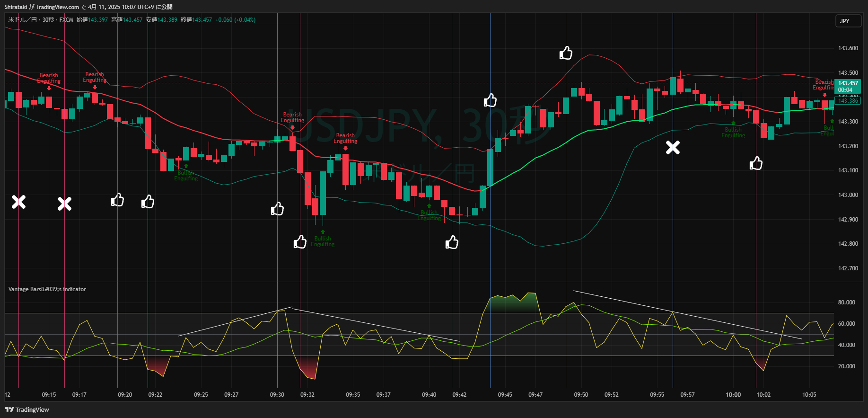Screen dimensions: 868x418
Task: Select the 始値 143.397 open value
Action: [x=92, y=20]
